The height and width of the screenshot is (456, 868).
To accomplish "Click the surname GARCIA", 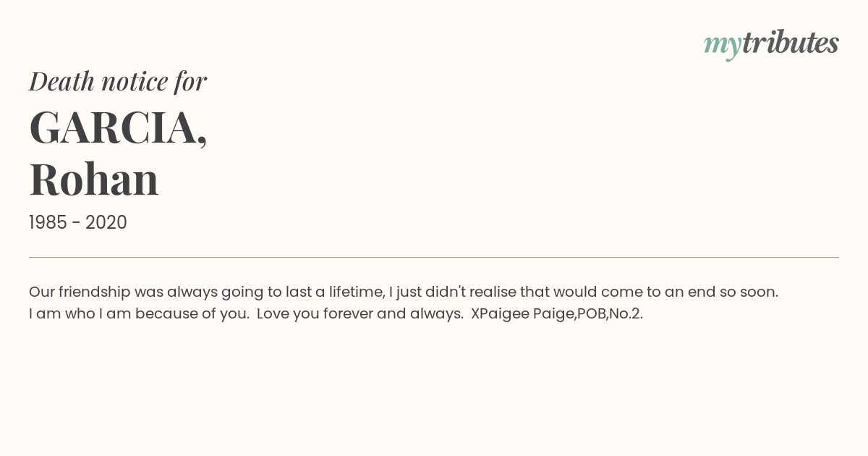I will tap(118, 128).
